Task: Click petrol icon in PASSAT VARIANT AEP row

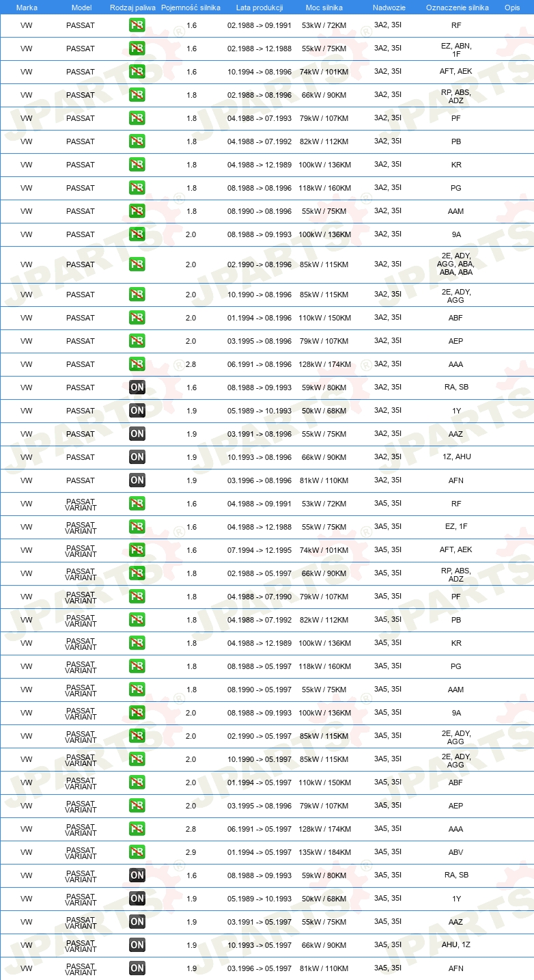Action: (x=137, y=806)
